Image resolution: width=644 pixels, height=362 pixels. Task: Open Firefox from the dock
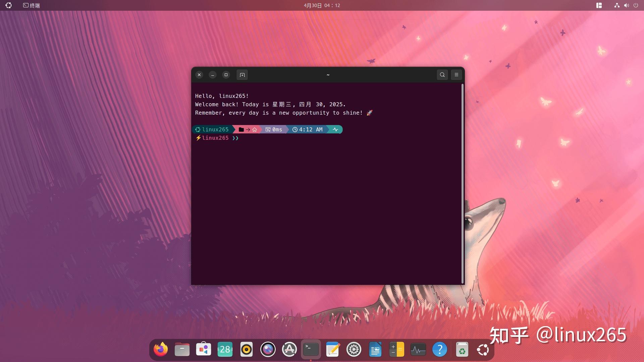click(x=160, y=349)
